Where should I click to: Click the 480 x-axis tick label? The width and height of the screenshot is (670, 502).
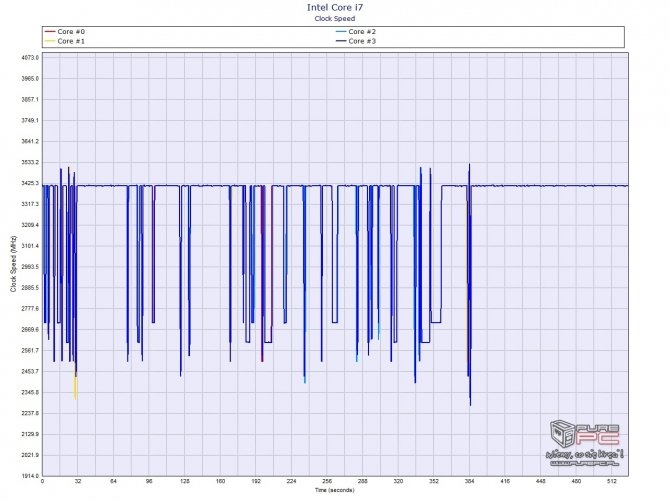576,481
